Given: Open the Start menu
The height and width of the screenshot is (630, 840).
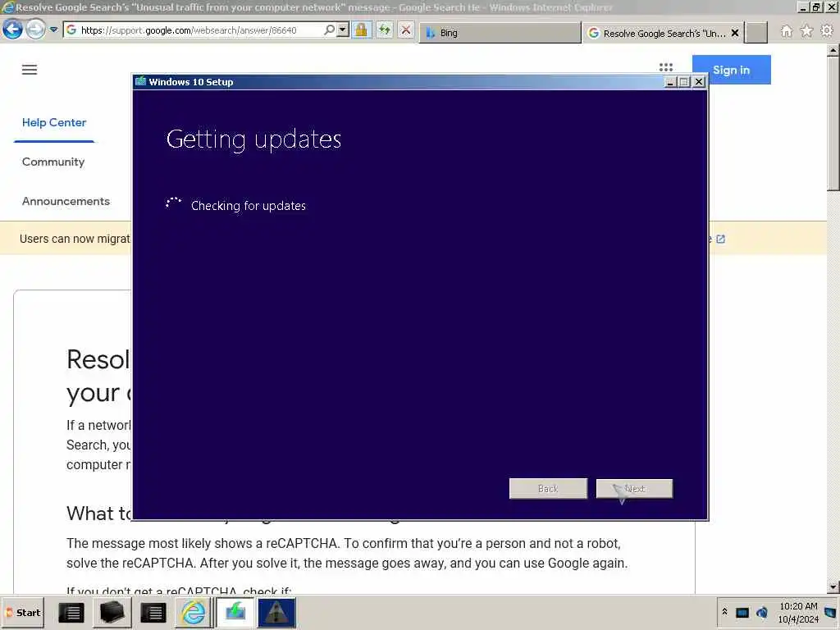Looking at the screenshot, I should pos(22,612).
